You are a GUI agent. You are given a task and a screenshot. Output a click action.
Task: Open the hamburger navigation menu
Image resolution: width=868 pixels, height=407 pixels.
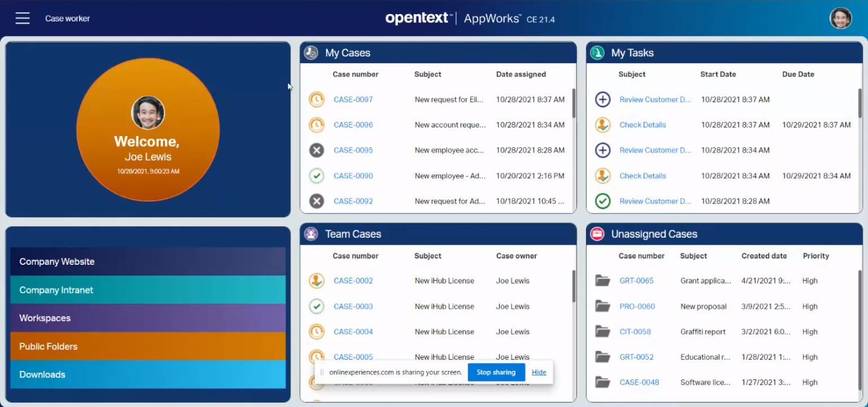click(x=23, y=18)
